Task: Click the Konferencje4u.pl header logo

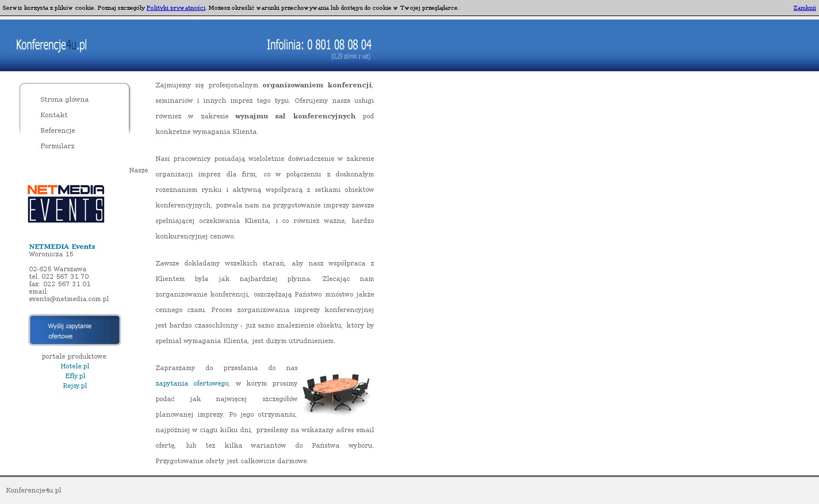Action: 51,45
